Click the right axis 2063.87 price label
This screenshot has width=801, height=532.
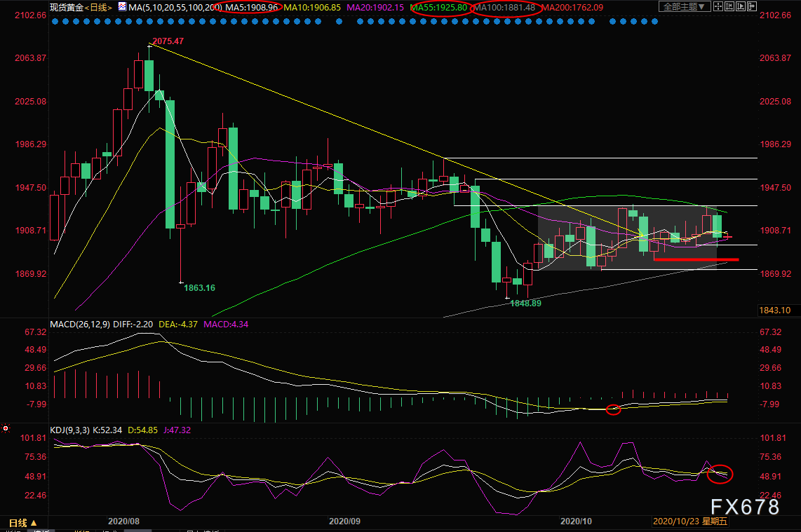coord(776,58)
